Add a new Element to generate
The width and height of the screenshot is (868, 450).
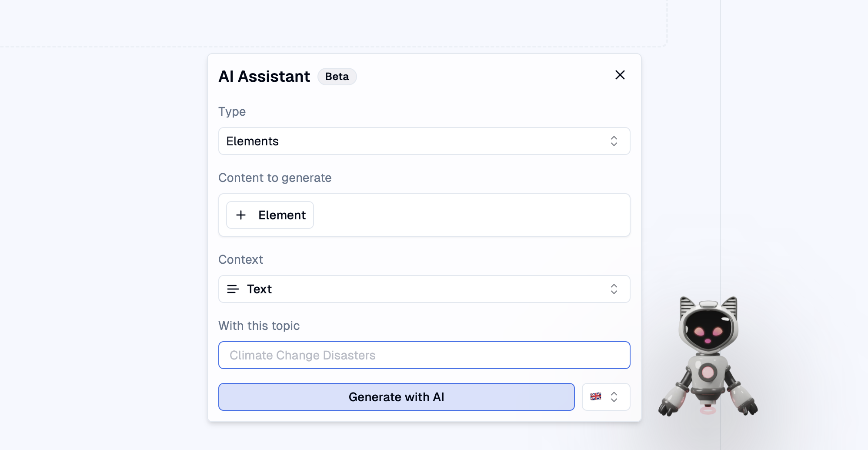pos(270,215)
